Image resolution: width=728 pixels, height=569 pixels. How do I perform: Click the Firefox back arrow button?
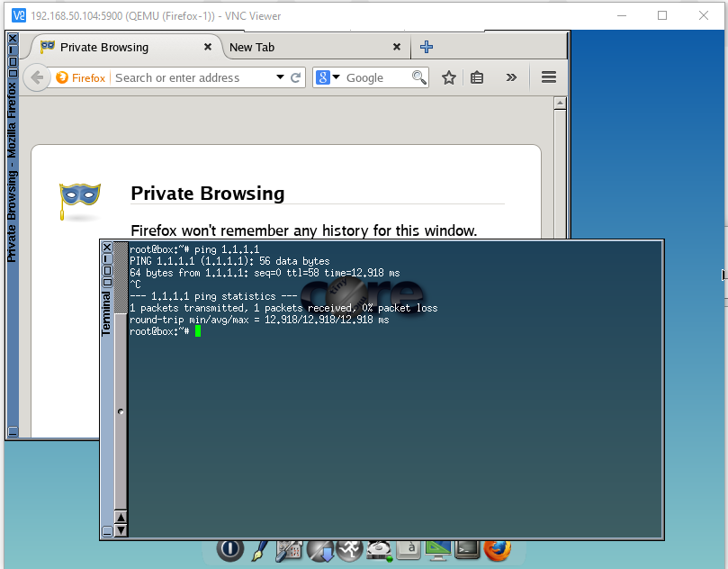37,78
